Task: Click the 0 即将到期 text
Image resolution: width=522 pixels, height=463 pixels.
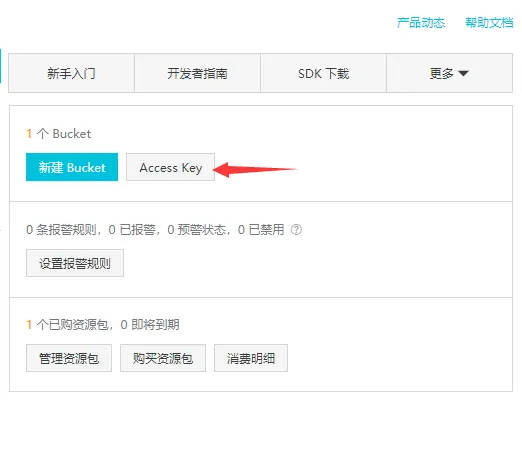Action: tap(150, 324)
